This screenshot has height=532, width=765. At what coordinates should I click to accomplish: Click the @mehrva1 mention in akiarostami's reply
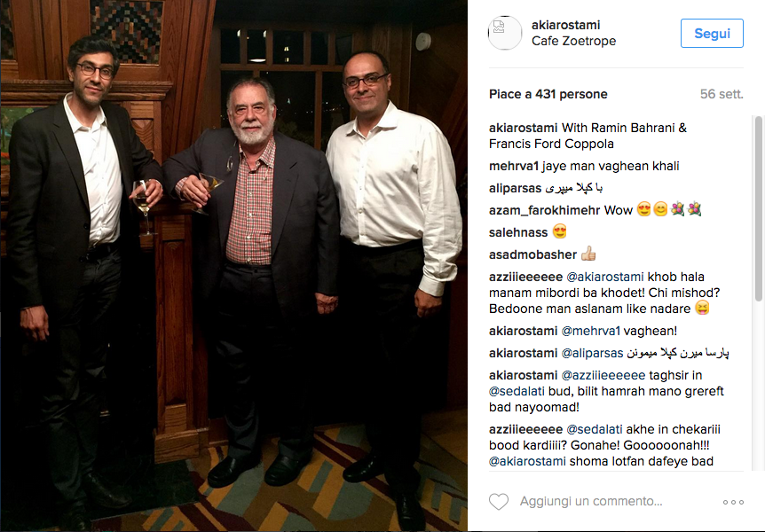point(590,331)
